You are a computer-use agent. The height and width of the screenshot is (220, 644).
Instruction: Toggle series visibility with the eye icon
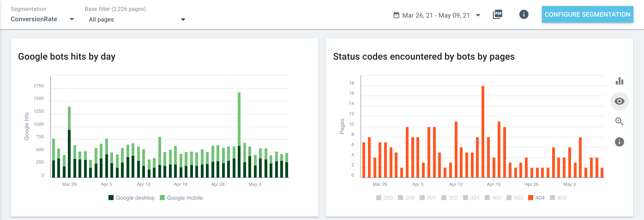tap(619, 101)
